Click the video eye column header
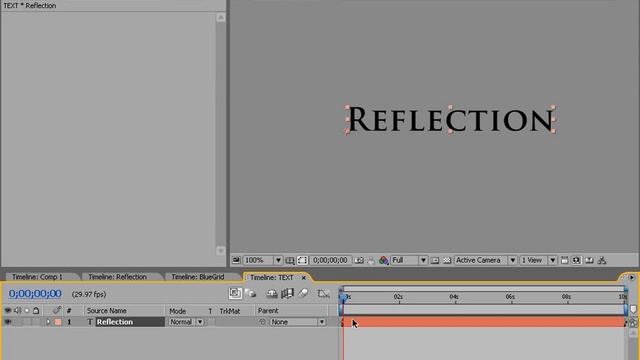Image resolution: width=640 pixels, height=360 pixels. click(7, 311)
